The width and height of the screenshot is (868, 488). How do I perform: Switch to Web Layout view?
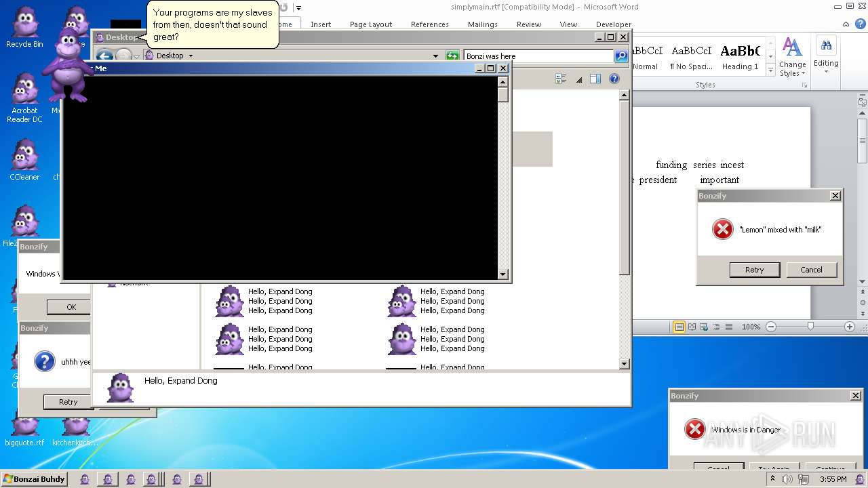704,327
